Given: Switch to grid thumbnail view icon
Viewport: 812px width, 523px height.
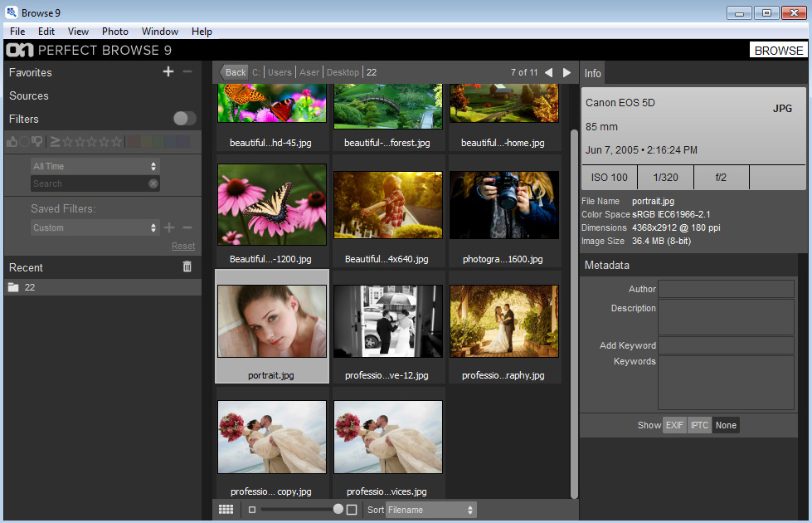Looking at the screenshot, I should 226,510.
